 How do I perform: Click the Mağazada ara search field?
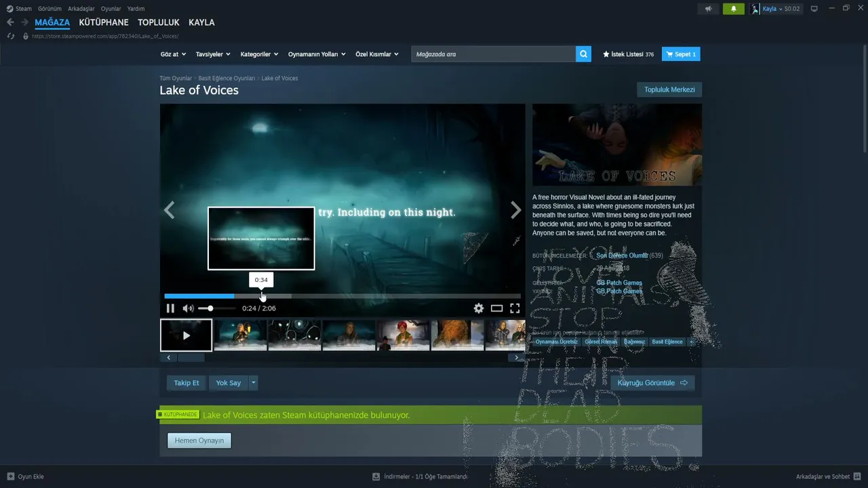[x=493, y=54]
